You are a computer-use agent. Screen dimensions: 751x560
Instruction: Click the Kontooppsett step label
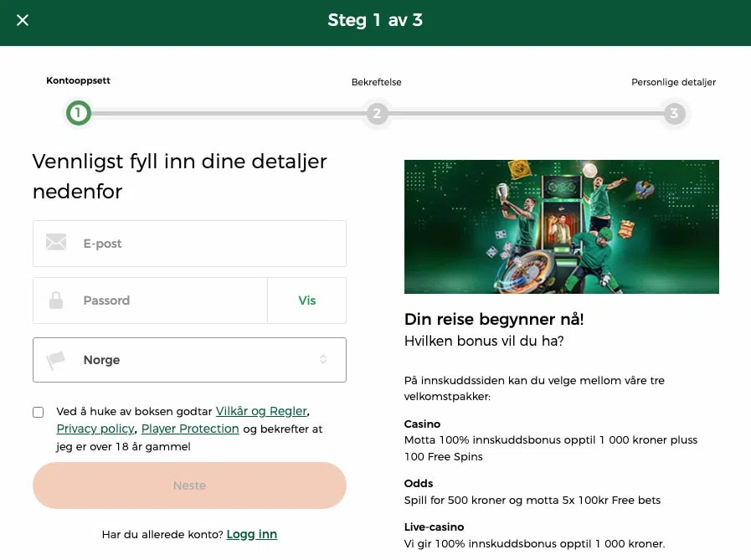click(x=78, y=81)
